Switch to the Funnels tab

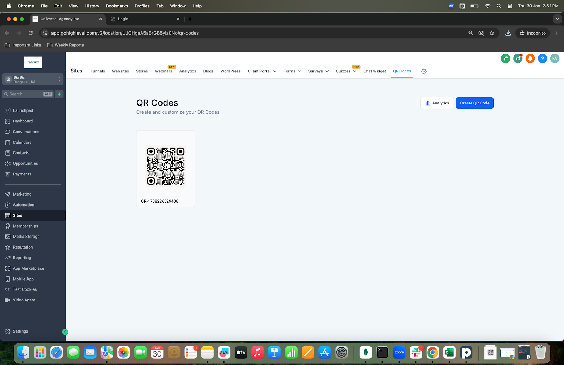[x=98, y=71]
